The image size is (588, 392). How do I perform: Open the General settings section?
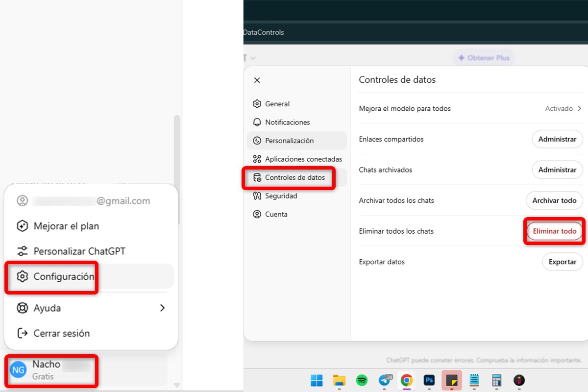click(x=297, y=104)
